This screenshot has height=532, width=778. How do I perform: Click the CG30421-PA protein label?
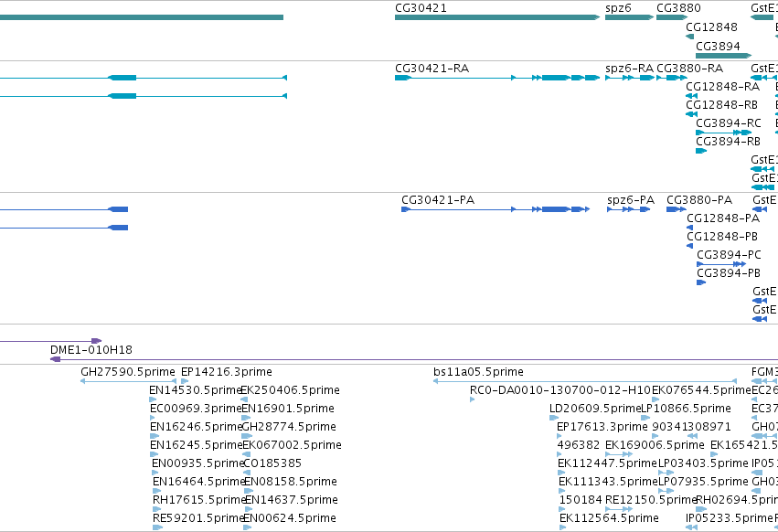coord(438,199)
